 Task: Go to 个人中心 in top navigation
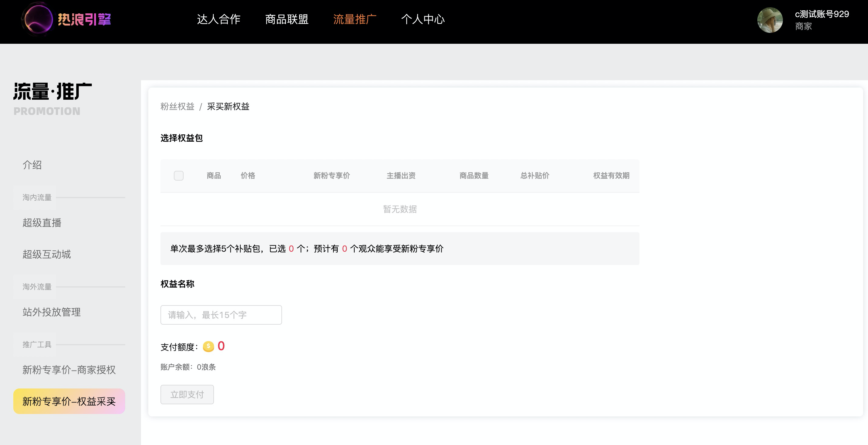tap(423, 19)
